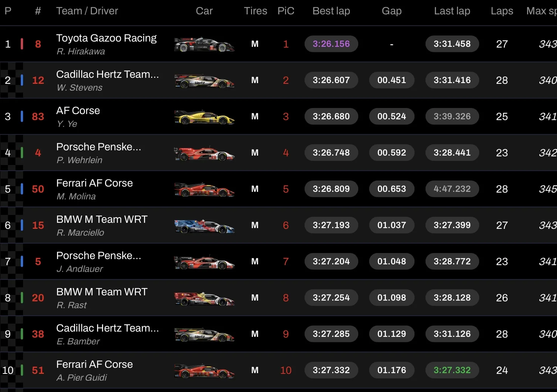
Task: Click the Cadillac Hertz #12 car image
Action: click(204, 80)
